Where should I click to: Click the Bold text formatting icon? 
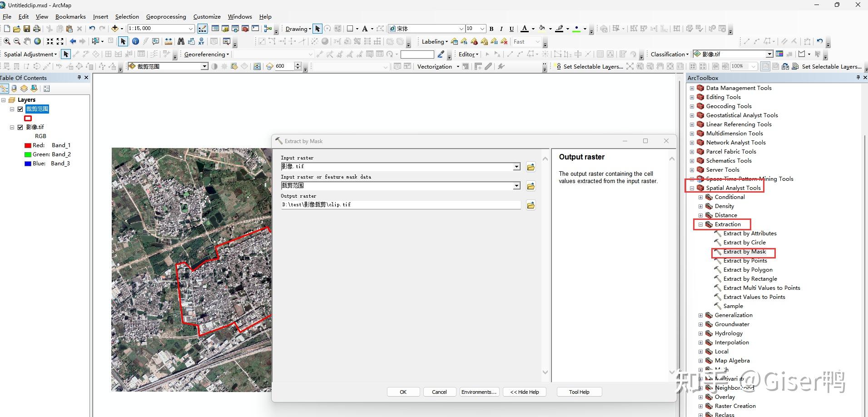click(x=491, y=29)
